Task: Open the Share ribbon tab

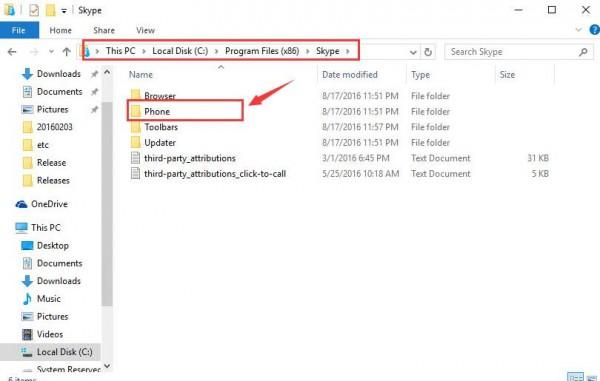Action: (104, 30)
